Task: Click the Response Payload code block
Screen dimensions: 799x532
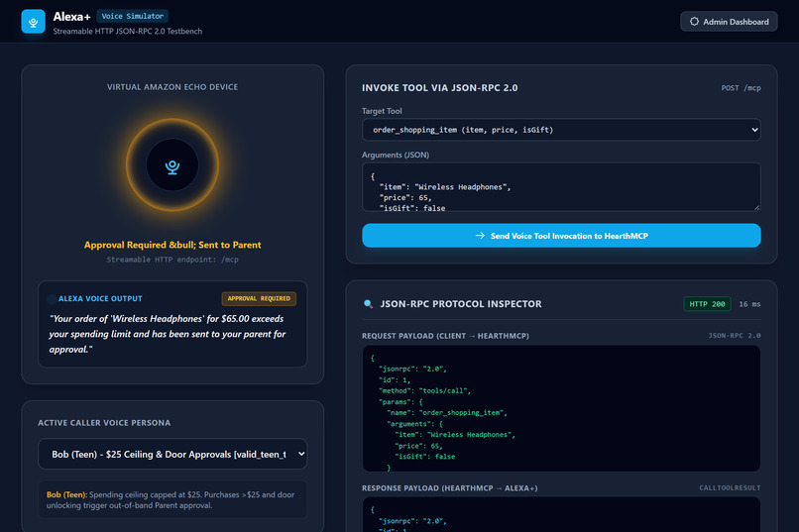Action: coord(561,515)
